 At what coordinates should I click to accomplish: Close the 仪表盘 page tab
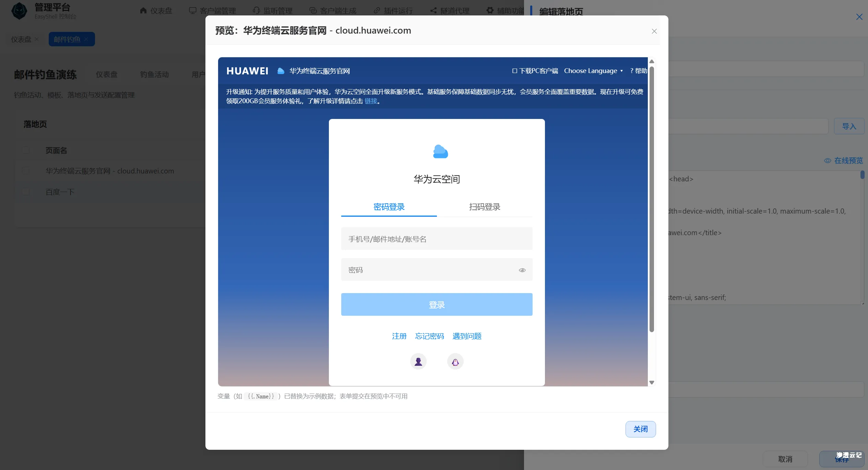[x=37, y=39]
